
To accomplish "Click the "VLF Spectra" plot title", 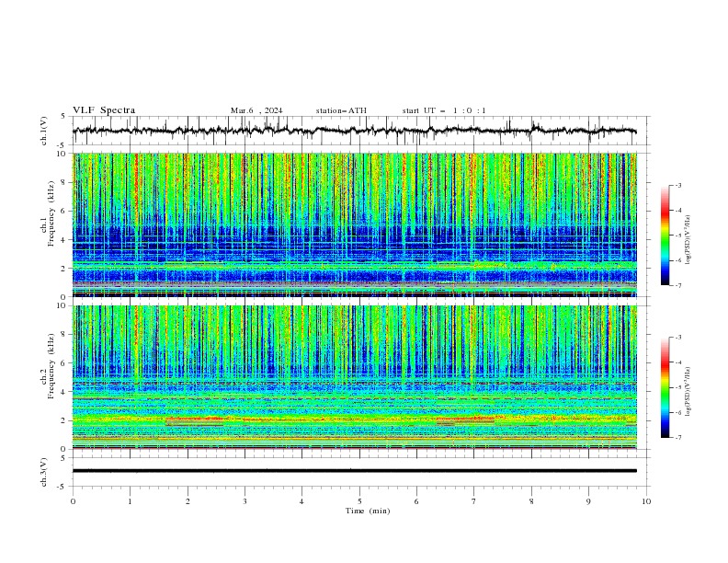I will 104,110.
